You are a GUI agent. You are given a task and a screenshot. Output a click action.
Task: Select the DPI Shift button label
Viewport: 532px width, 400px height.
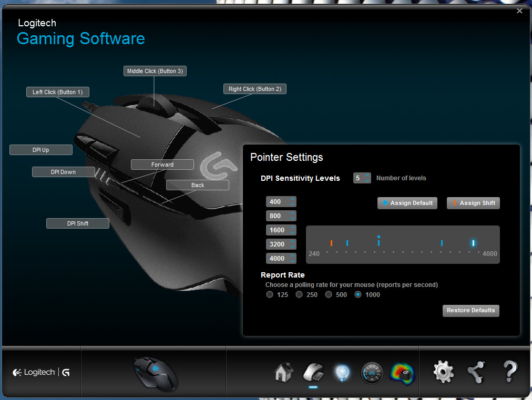tap(78, 223)
